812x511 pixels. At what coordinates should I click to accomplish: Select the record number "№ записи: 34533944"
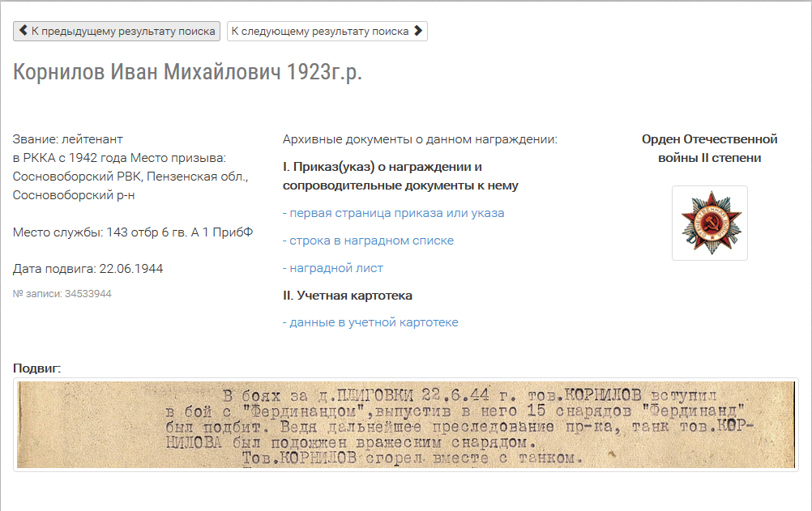(61, 295)
